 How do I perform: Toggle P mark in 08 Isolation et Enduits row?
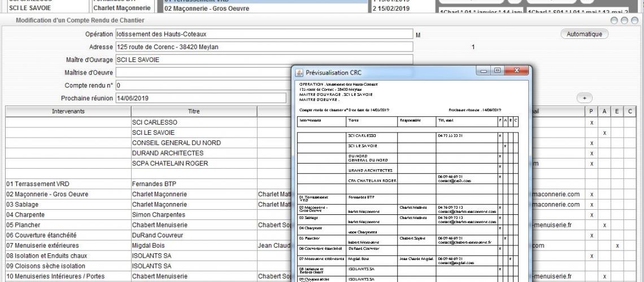591,255
